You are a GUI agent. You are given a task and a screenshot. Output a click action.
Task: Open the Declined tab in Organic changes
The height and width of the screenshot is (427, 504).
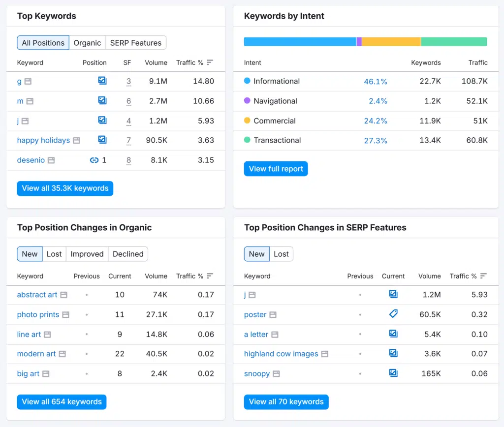[128, 254]
